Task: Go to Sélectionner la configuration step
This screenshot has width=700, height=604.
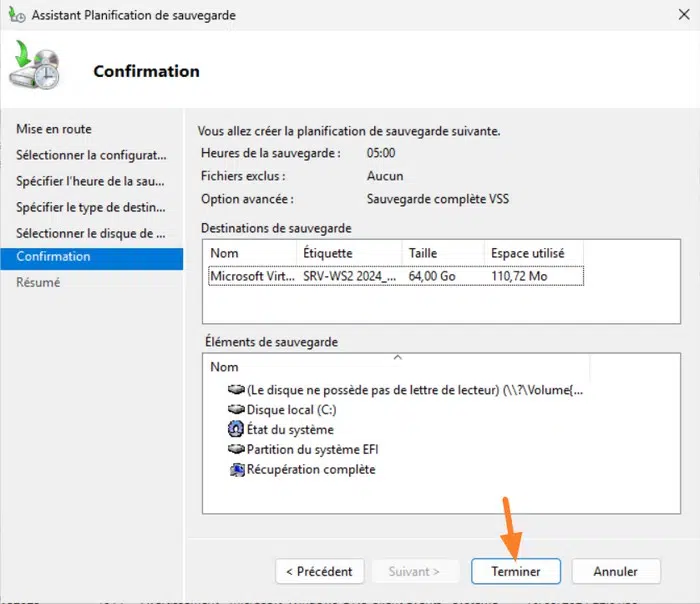Action: pos(90,155)
